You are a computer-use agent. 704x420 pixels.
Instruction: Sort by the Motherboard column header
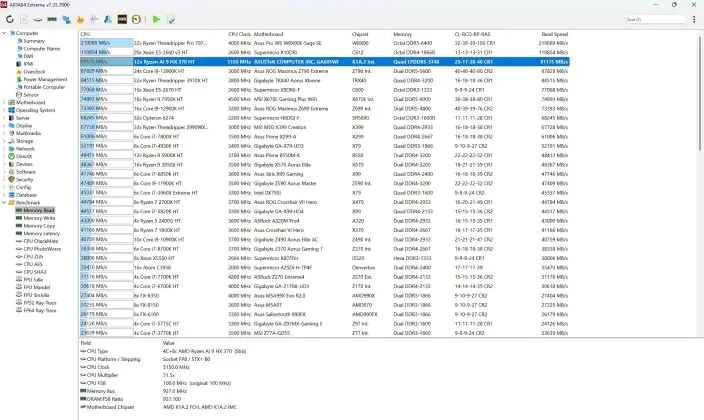pos(268,34)
